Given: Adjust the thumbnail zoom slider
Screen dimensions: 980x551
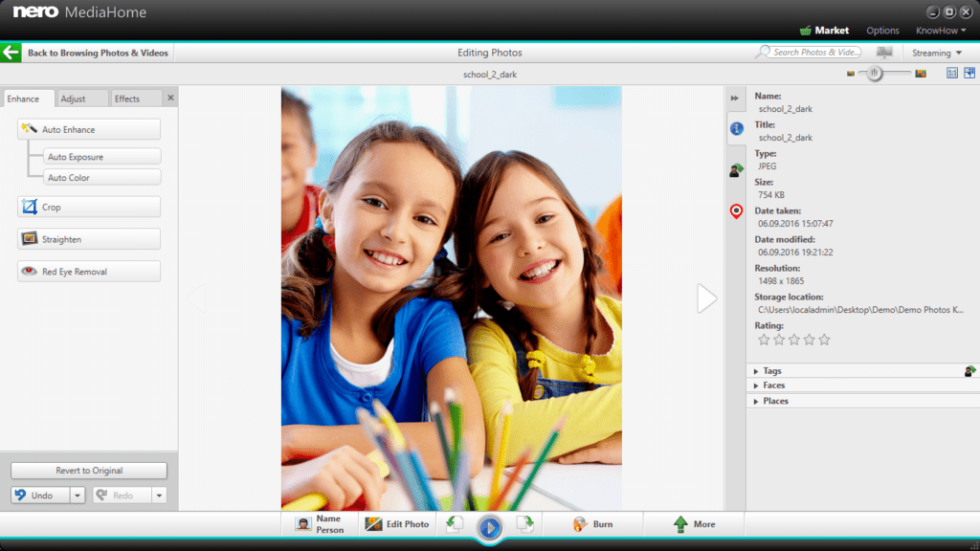Looking at the screenshot, I should click(x=875, y=73).
